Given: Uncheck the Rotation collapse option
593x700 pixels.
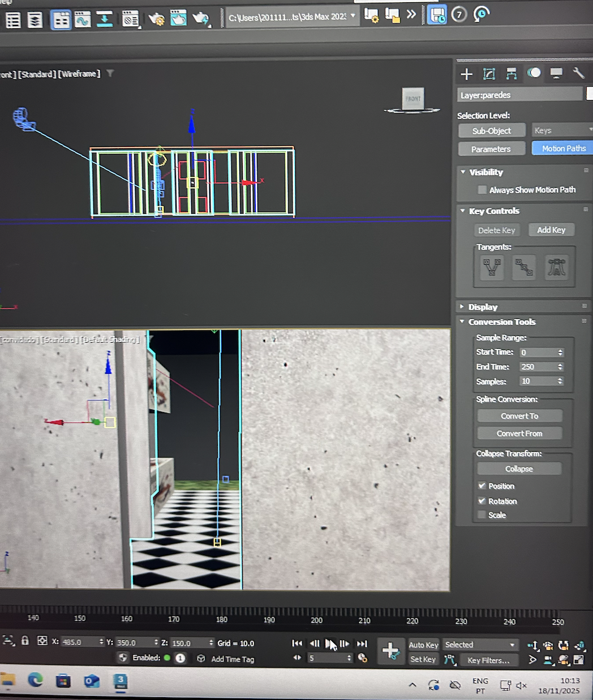Looking at the screenshot, I should point(482,501).
